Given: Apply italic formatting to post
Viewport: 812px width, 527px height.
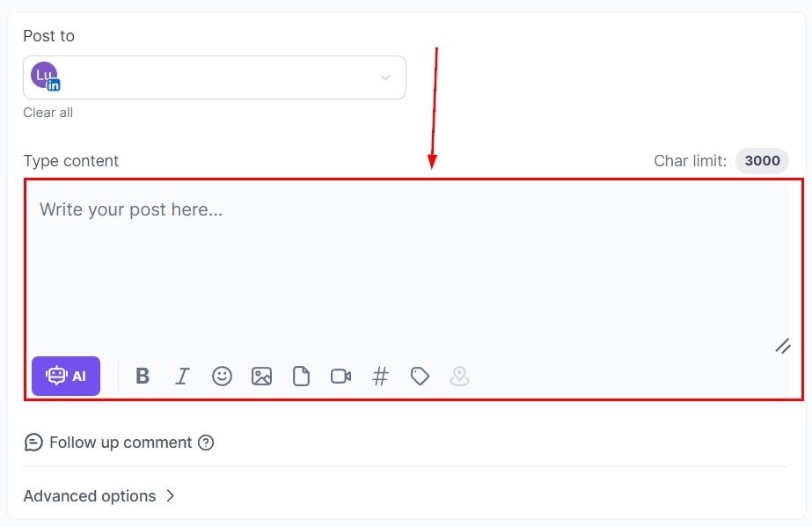Looking at the screenshot, I should pos(182,377).
